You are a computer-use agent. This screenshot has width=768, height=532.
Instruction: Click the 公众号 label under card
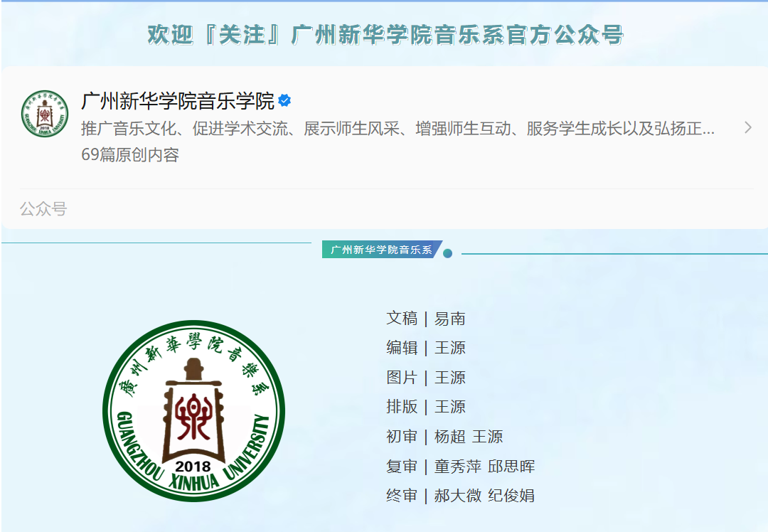point(43,208)
